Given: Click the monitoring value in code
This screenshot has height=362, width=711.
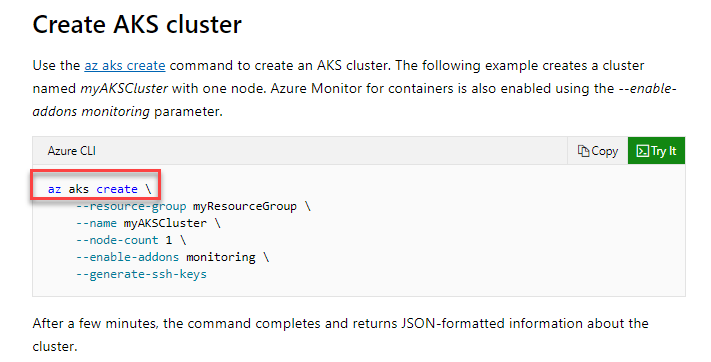Looking at the screenshot, I should [221, 257].
